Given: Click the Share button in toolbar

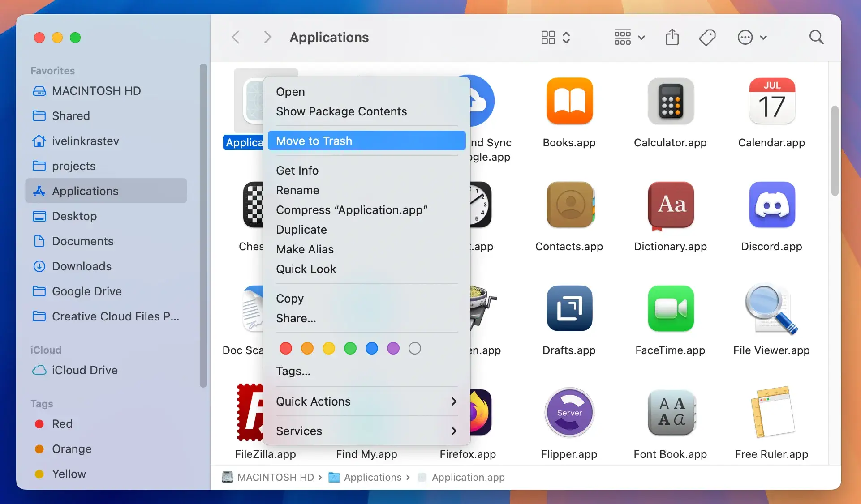Looking at the screenshot, I should 672,37.
